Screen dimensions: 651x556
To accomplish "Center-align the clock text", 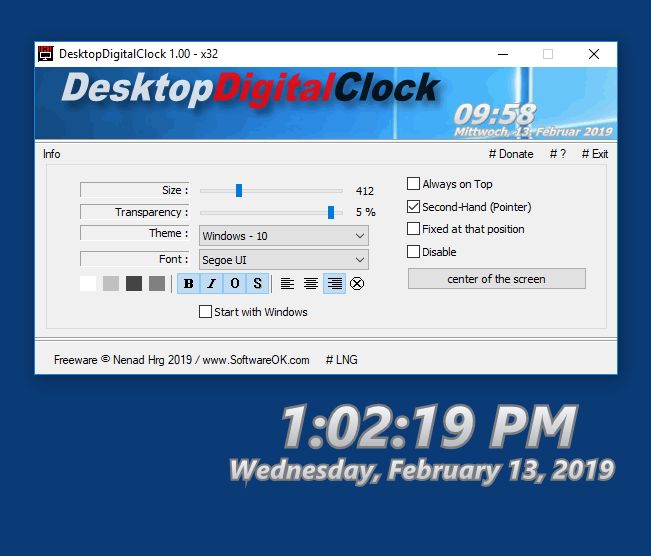I will [311, 284].
